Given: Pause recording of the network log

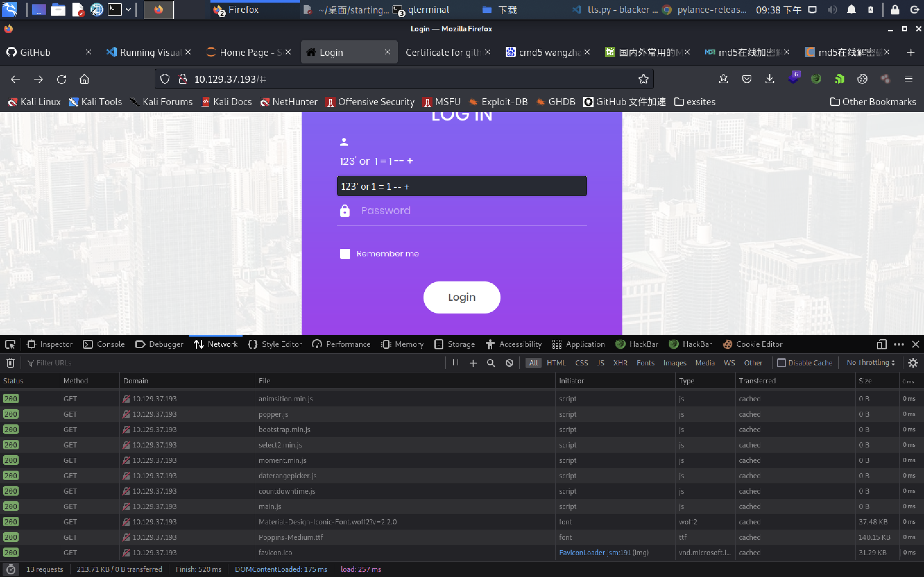Looking at the screenshot, I should (455, 363).
